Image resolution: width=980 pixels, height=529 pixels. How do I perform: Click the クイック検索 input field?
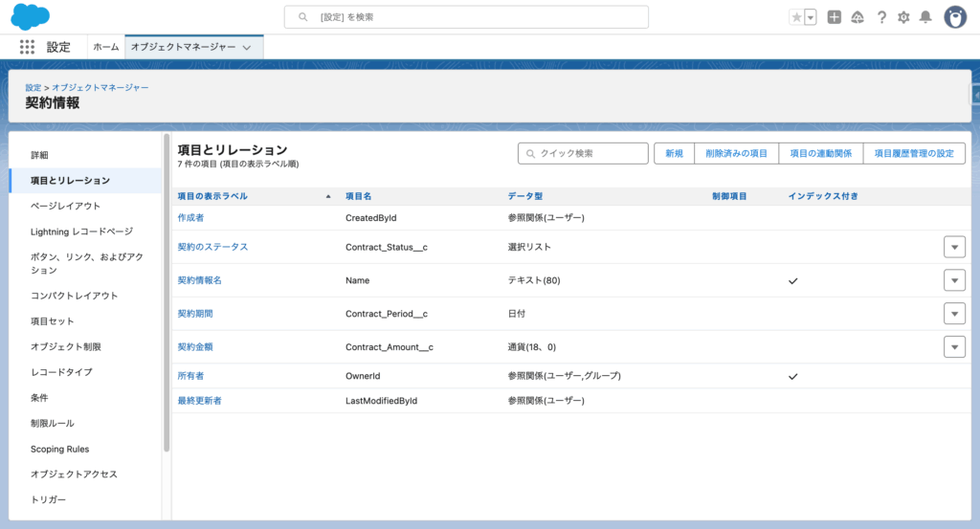(584, 153)
